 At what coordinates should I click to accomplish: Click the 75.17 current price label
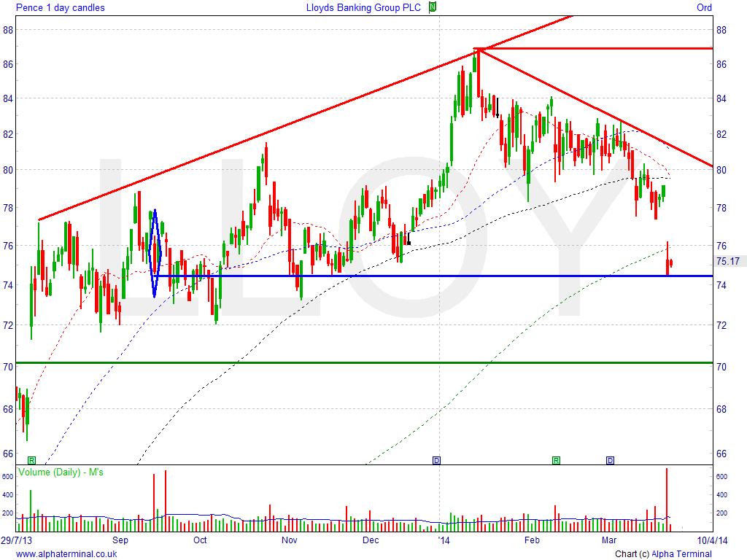click(728, 261)
